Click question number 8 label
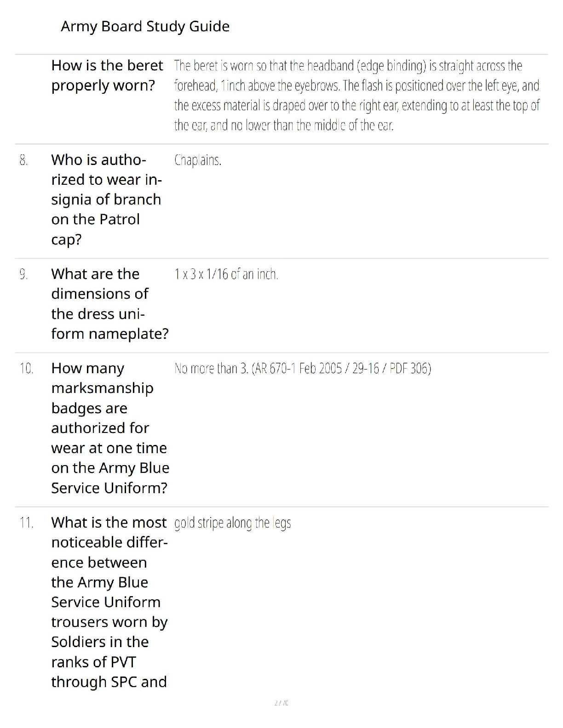The width and height of the screenshot is (563, 728). click(23, 160)
